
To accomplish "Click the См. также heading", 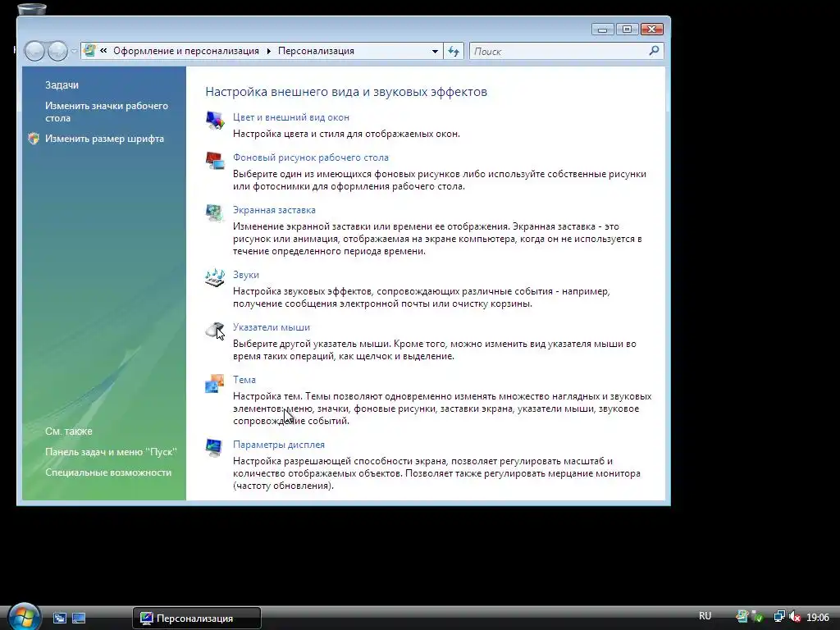I will 69,431.
